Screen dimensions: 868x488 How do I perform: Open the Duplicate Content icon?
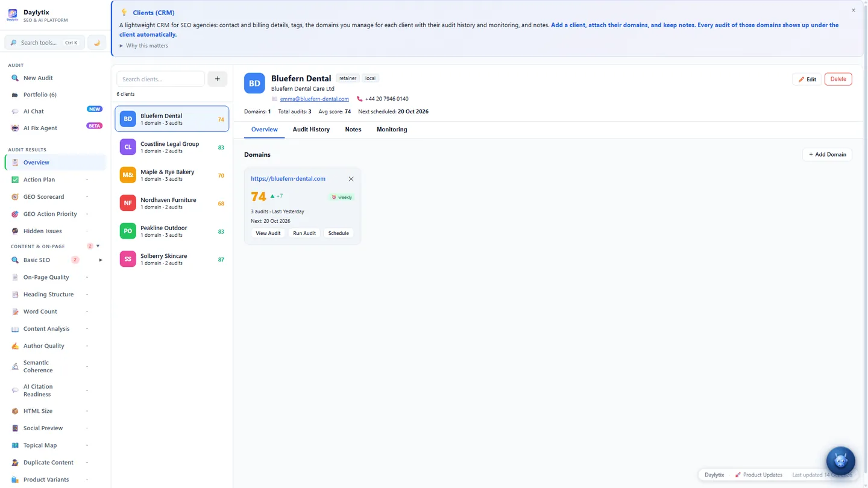click(15, 463)
